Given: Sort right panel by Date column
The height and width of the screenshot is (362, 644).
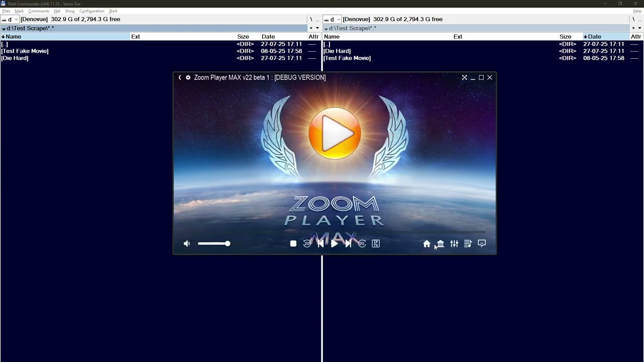Looking at the screenshot, I should pos(606,37).
